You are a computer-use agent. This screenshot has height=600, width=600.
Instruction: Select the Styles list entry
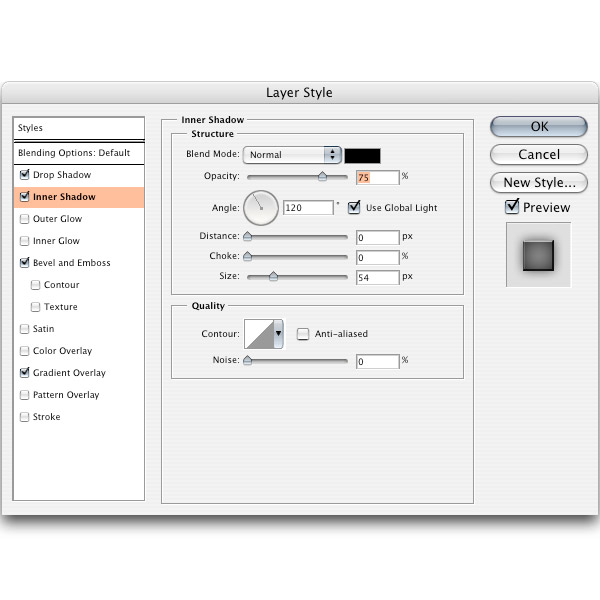(x=79, y=128)
